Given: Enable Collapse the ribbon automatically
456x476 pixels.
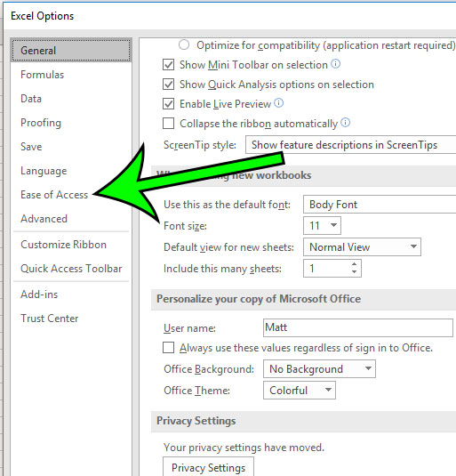Looking at the screenshot, I should coord(168,124).
